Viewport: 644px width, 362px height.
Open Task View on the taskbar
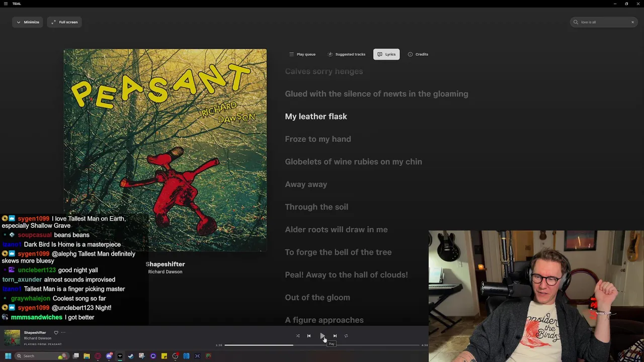76,356
